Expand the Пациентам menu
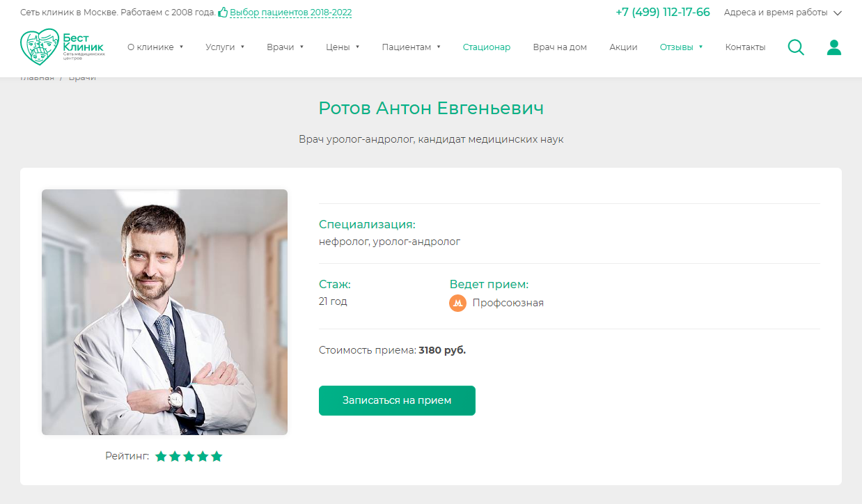Image resolution: width=862 pixels, height=504 pixels. [x=411, y=47]
